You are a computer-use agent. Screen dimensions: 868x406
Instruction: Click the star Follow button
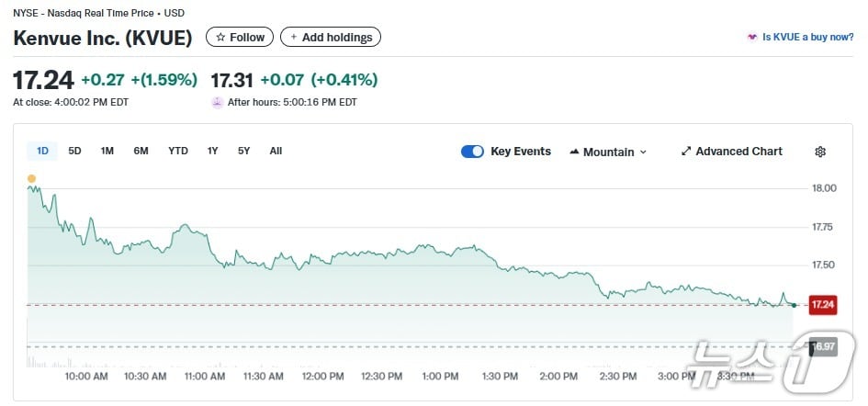[240, 38]
